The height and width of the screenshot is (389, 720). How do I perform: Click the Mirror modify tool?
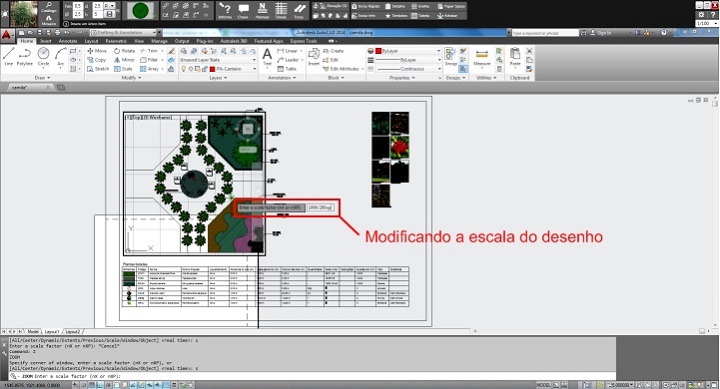[x=124, y=60]
